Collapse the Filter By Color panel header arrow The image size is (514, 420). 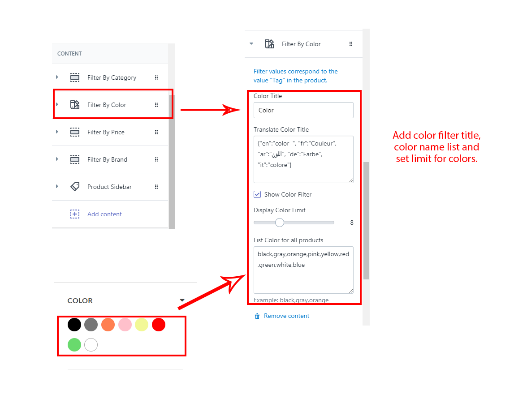coord(251,44)
